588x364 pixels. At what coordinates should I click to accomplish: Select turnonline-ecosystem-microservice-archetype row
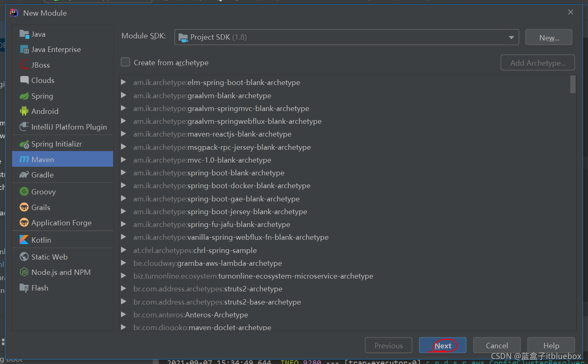click(x=344, y=276)
